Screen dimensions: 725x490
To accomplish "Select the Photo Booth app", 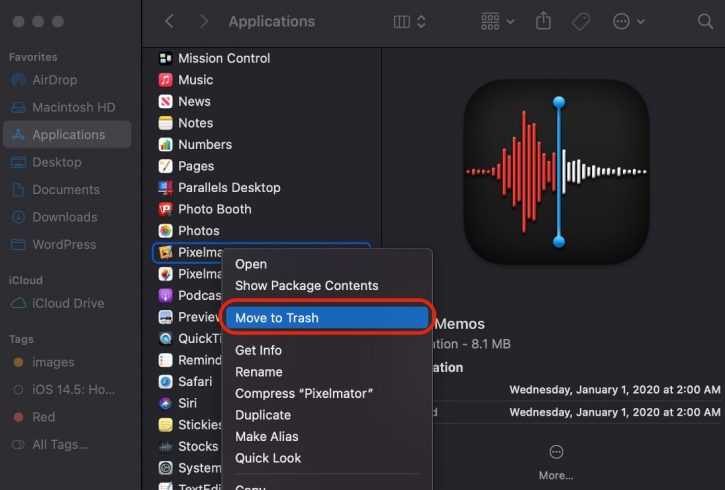I will 262,209.
